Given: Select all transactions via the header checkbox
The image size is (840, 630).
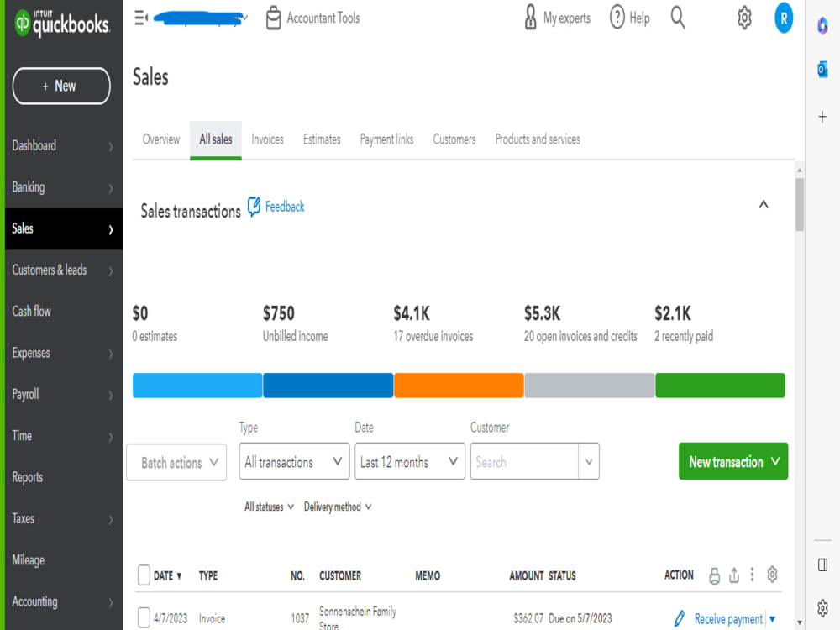Looking at the screenshot, I should pos(143,575).
